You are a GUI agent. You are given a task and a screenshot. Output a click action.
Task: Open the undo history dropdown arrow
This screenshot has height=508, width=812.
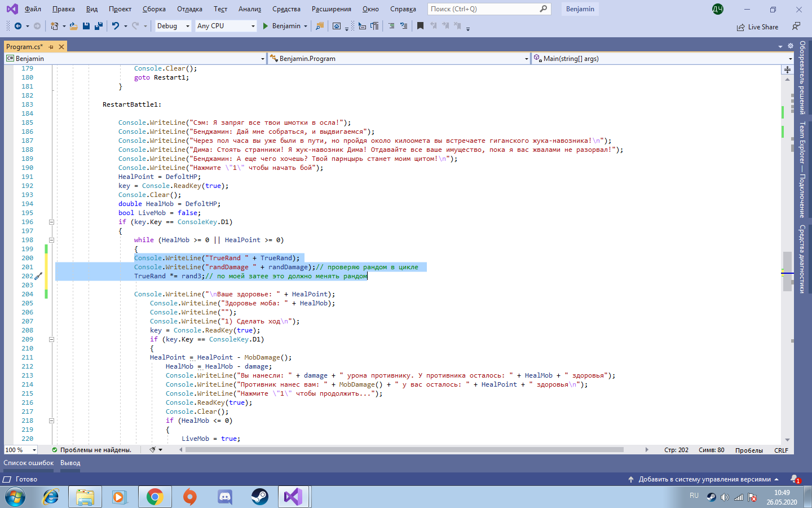tap(125, 26)
